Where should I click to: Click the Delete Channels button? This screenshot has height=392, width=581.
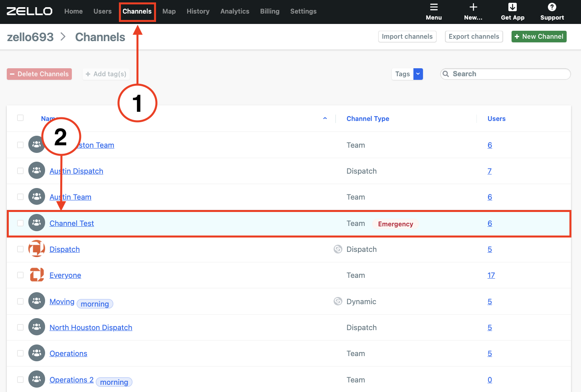pos(39,74)
